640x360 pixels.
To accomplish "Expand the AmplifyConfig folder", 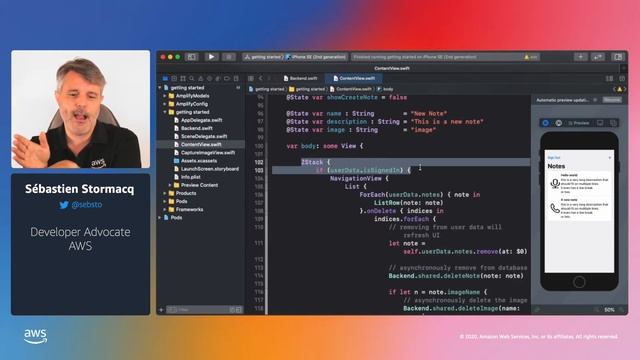I will (x=165, y=104).
